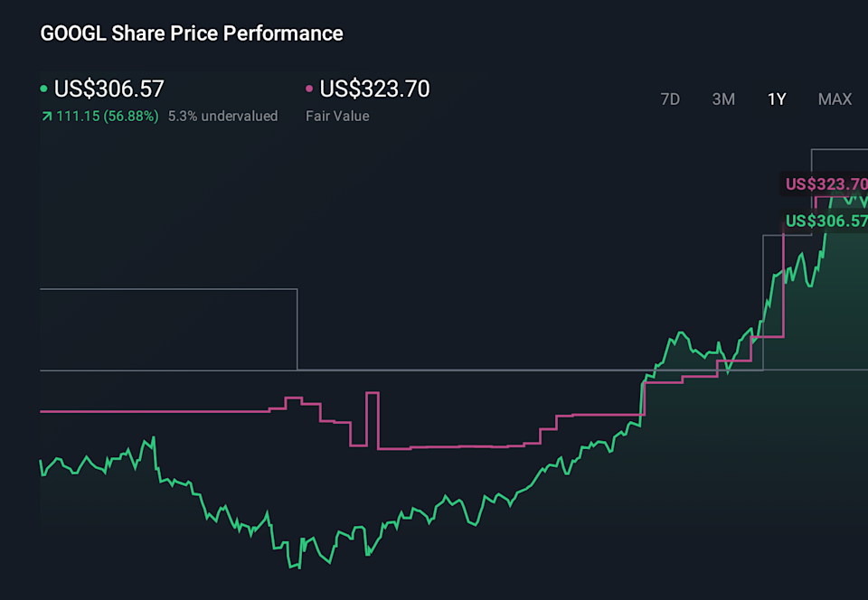
Task: Select the MAX time range
Action: 835,99
